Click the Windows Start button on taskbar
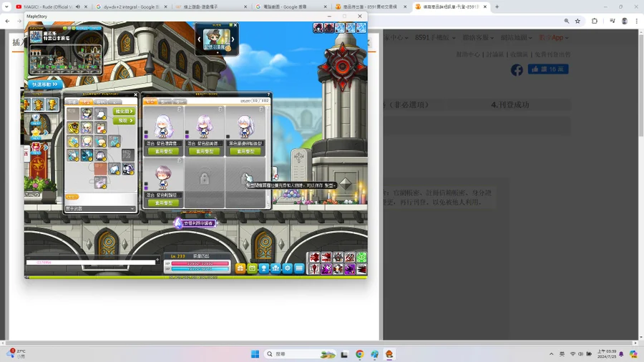 click(x=255, y=354)
